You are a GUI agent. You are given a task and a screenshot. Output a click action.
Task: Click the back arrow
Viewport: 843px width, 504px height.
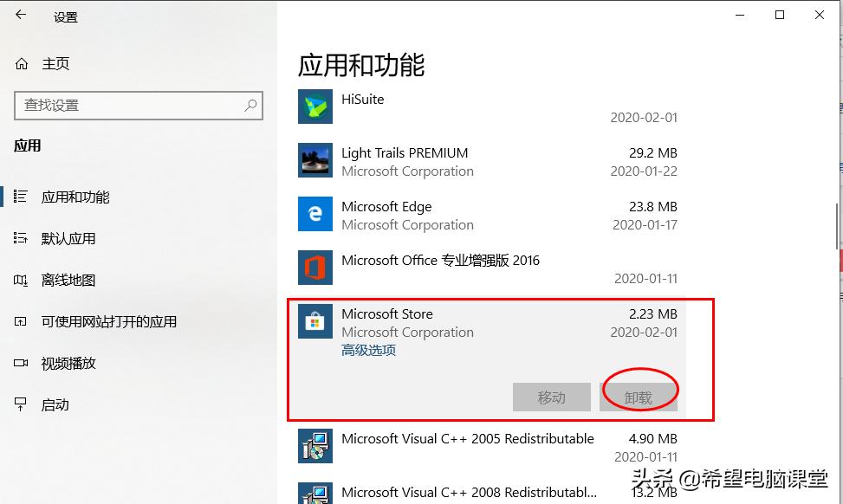pyautogui.click(x=19, y=15)
